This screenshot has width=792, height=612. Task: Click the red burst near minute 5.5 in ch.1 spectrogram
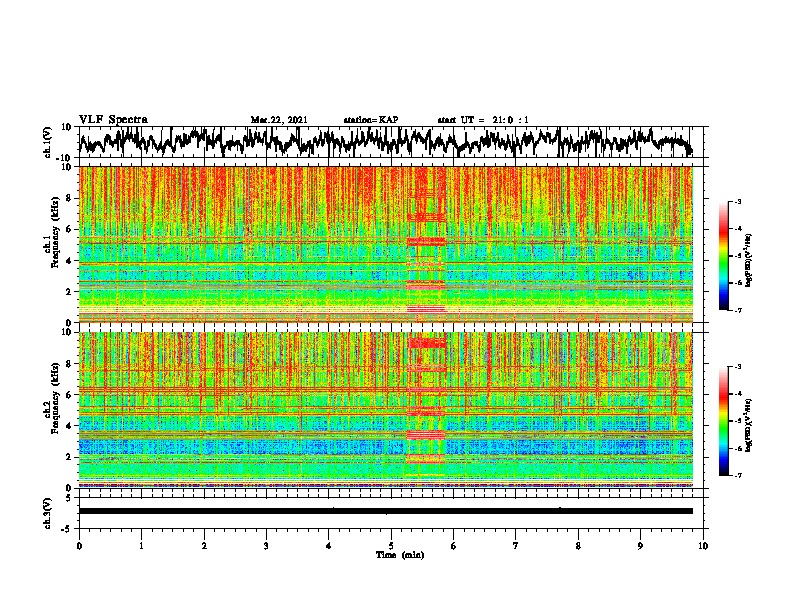tap(426, 241)
